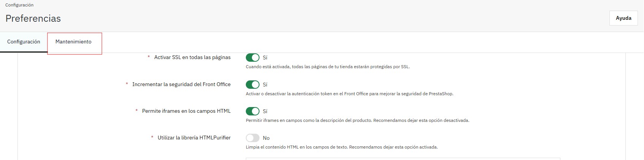644x160 pixels.
Task: Click 'Incrementar la seguridad del Front Office' label
Action: [x=181, y=85]
